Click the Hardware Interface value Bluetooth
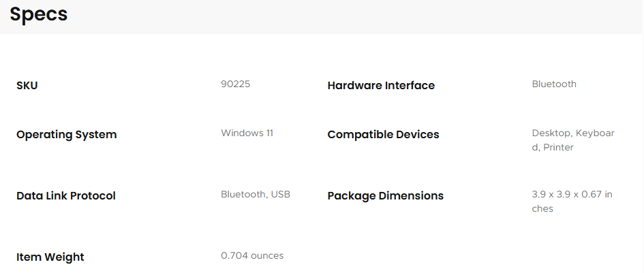 click(x=554, y=84)
